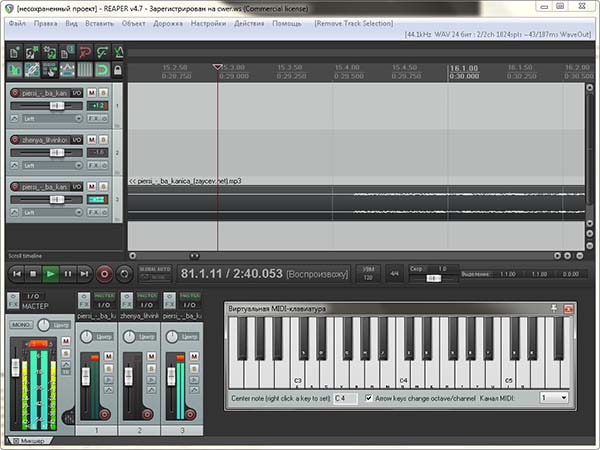Open the Left input dropdown on track 1

(50, 119)
